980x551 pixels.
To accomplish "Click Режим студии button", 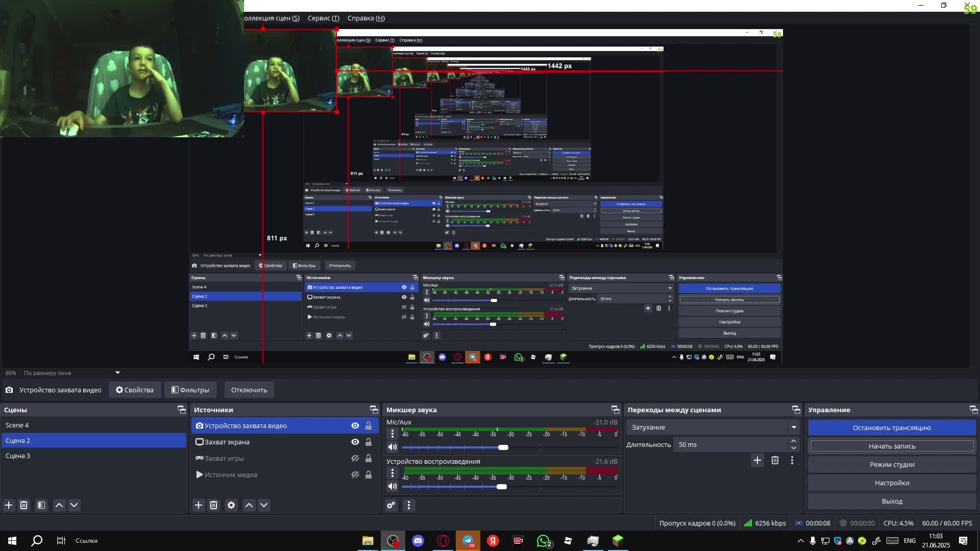I will tap(892, 464).
